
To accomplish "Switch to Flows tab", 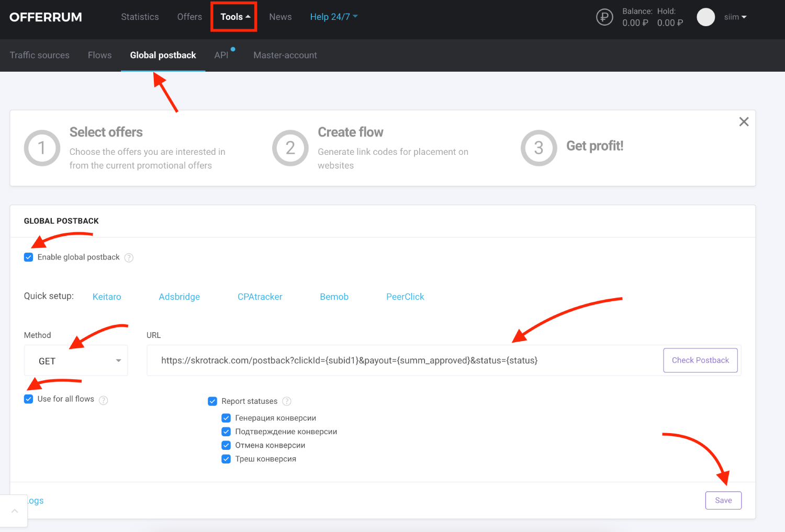I will 99,55.
